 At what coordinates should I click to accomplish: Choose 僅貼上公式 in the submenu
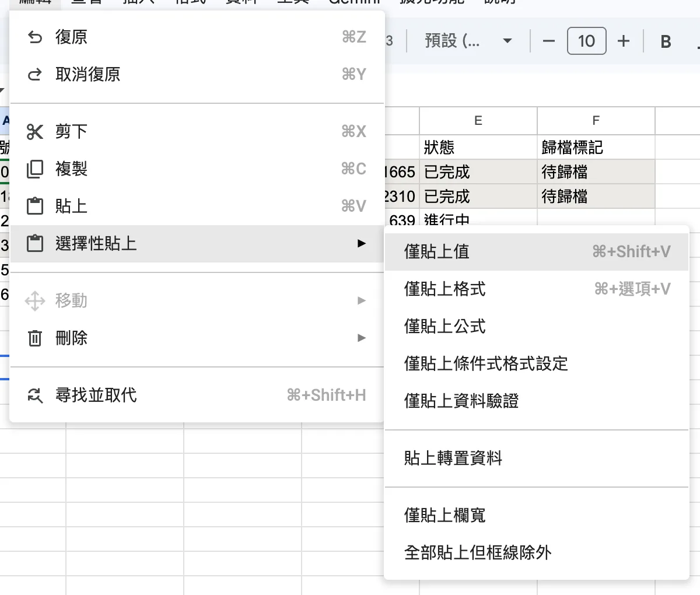[537, 327]
